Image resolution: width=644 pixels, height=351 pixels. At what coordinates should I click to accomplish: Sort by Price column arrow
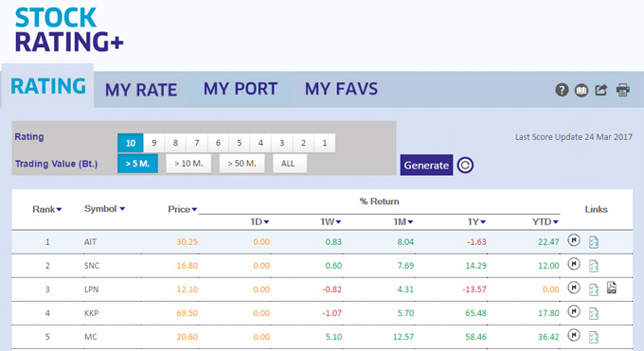tap(194, 210)
